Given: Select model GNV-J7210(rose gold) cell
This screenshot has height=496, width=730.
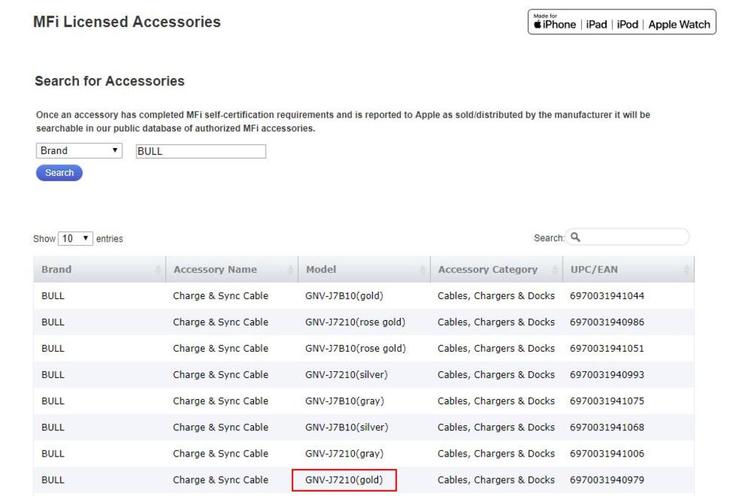Looking at the screenshot, I should point(355,322).
